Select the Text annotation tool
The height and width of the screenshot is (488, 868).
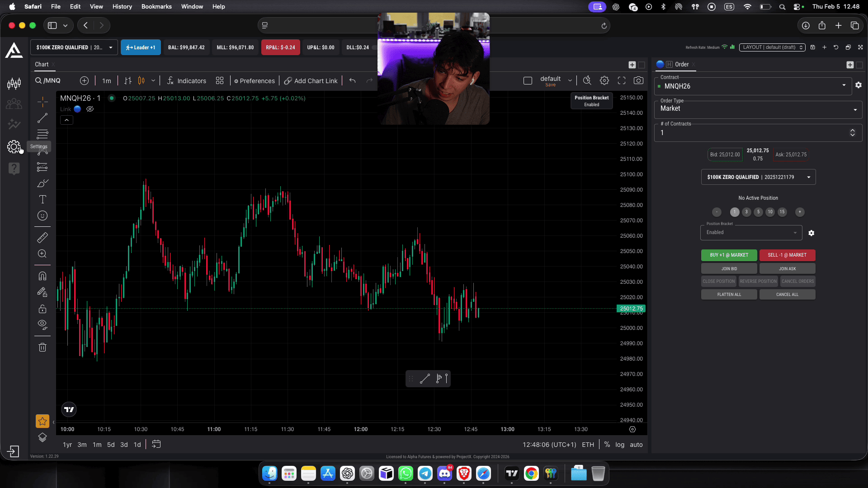tap(42, 199)
